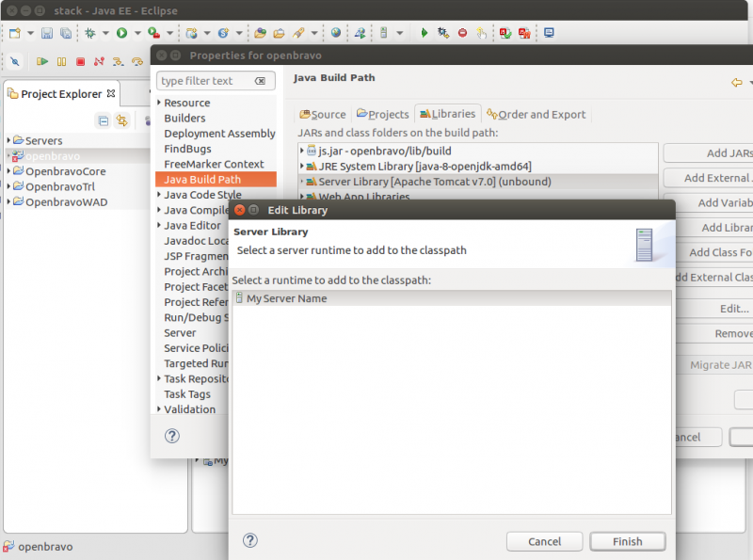Click the help icon in Edit Library dialog
753x560 pixels.
(250, 540)
